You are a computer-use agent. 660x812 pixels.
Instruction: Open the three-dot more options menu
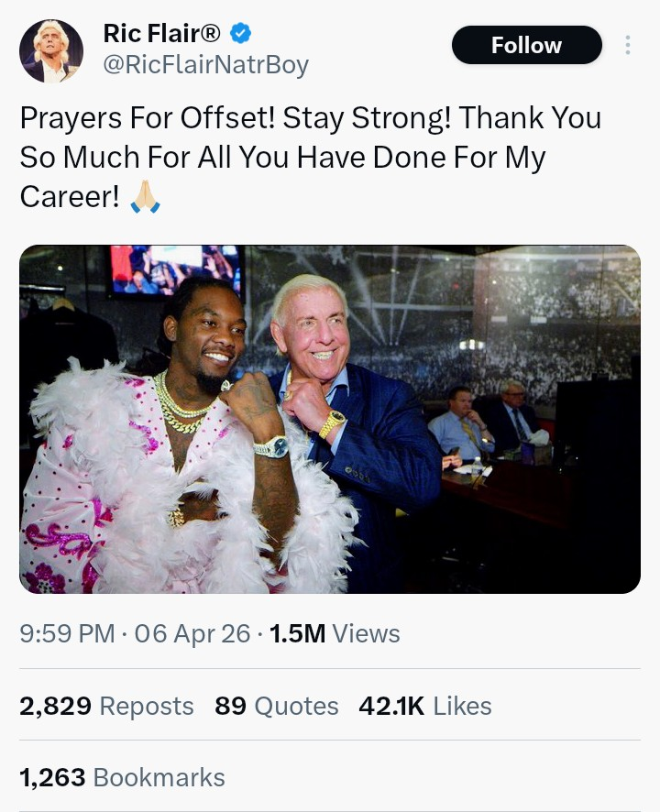(628, 45)
